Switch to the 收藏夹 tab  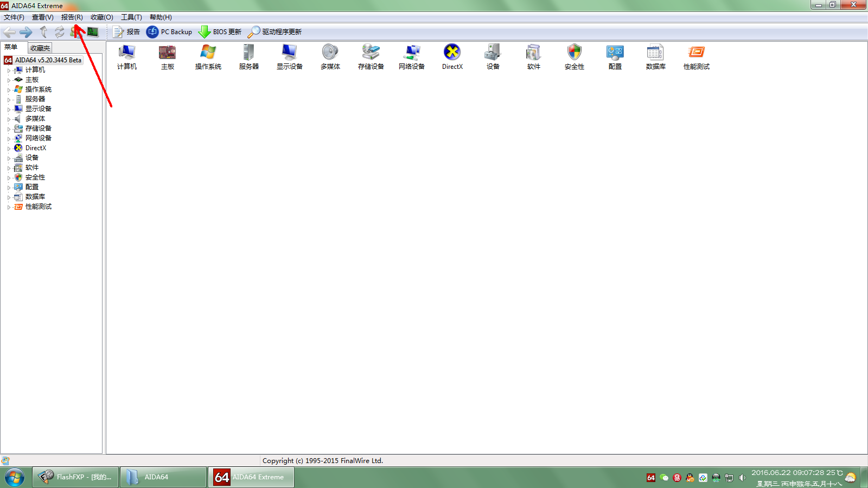click(x=40, y=48)
